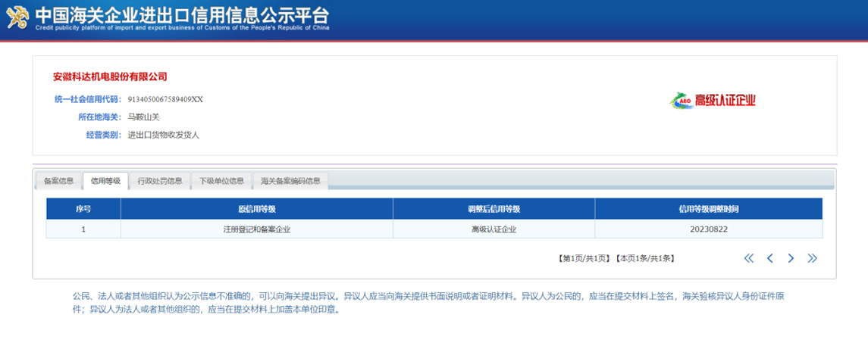This screenshot has width=868, height=346.
Task: View the 海关备案编码信息 tab
Action: point(290,181)
